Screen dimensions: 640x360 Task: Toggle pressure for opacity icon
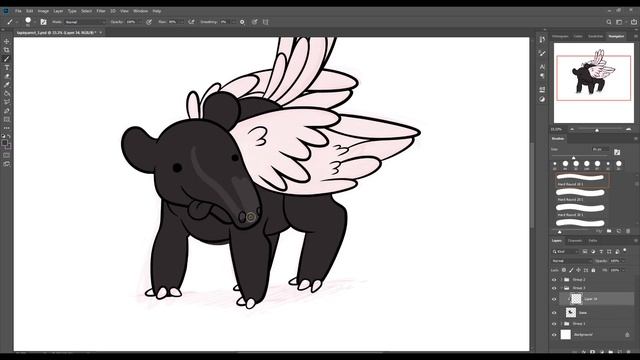tap(149, 22)
